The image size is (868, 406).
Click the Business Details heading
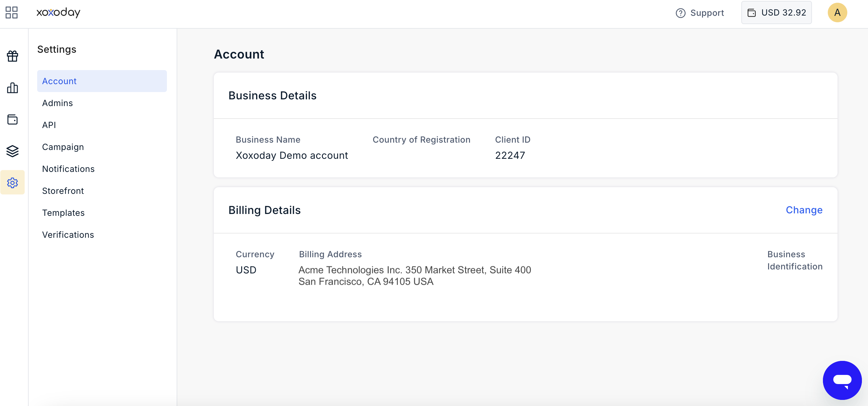point(272,95)
